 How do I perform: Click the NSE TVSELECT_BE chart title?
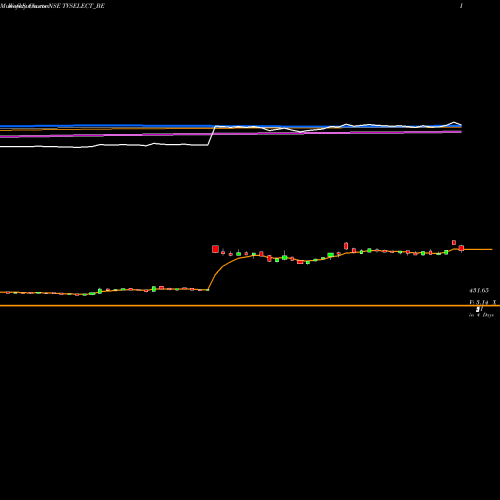[x=77, y=6]
